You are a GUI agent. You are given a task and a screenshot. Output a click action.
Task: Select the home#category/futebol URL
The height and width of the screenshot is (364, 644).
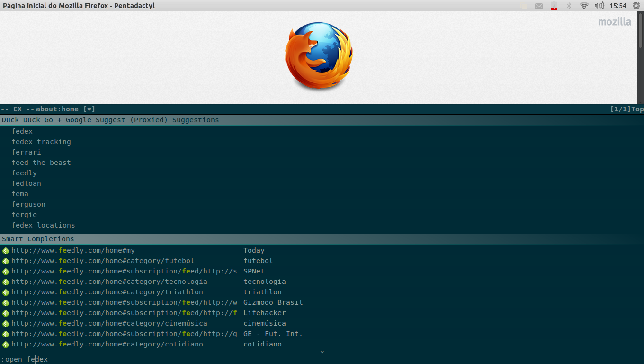[103, 261]
